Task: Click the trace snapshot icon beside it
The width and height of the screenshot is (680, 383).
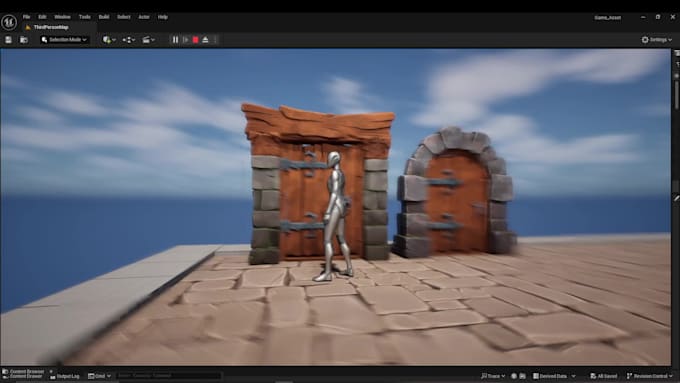Action: click(523, 376)
